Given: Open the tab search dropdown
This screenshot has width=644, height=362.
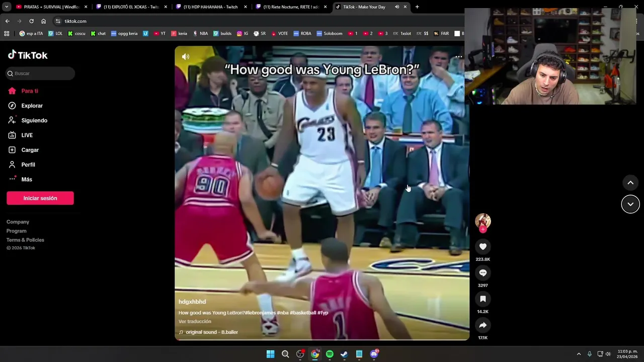Looking at the screenshot, I should (7, 7).
